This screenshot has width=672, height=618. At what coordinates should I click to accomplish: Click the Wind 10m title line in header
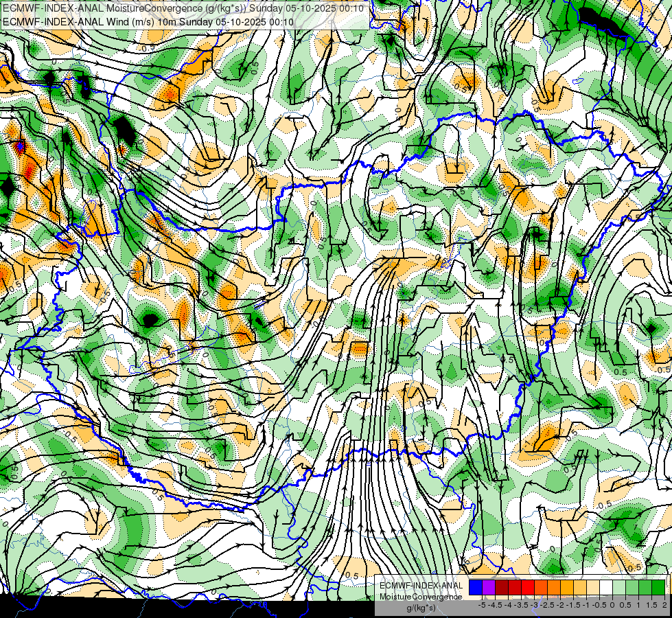click(x=148, y=21)
